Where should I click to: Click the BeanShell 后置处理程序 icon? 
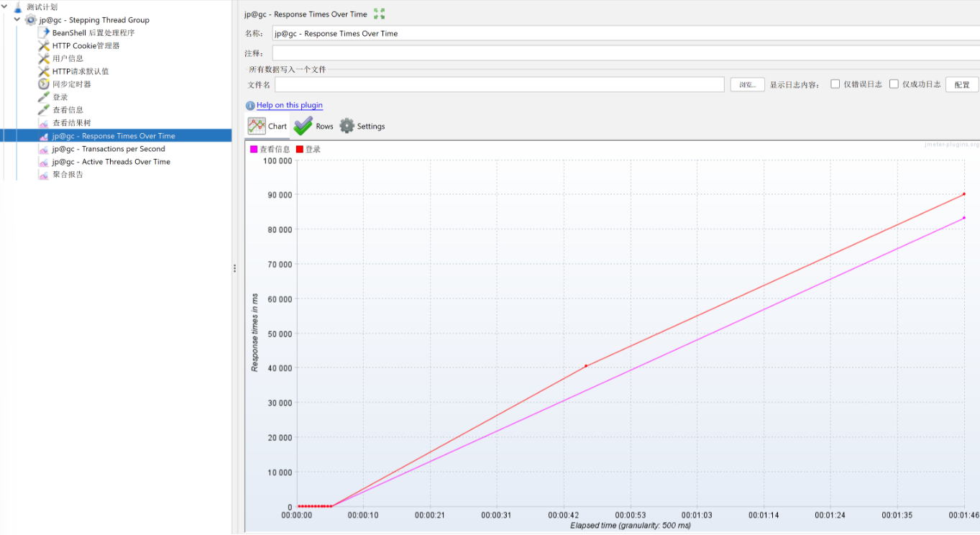[44, 33]
